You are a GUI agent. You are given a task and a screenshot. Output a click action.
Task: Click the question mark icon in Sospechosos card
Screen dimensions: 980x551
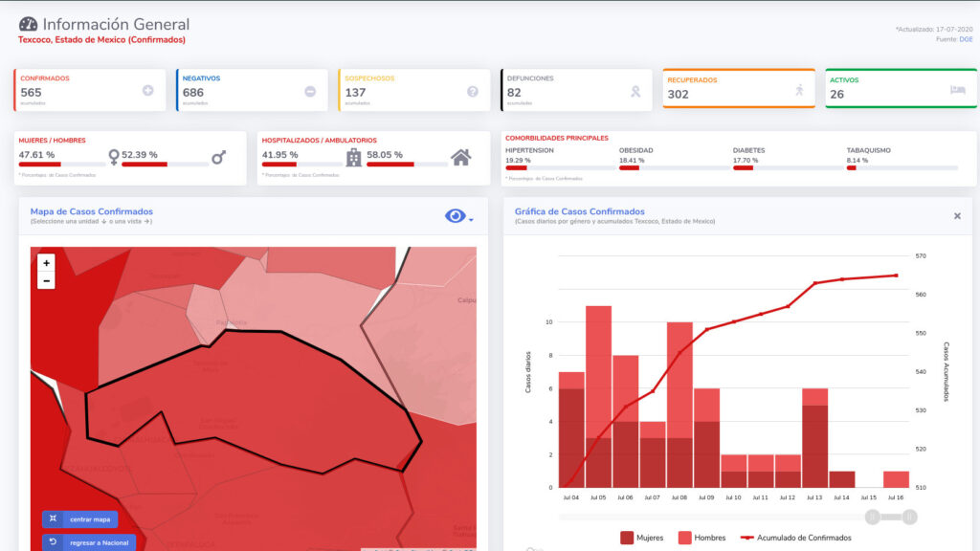point(472,91)
